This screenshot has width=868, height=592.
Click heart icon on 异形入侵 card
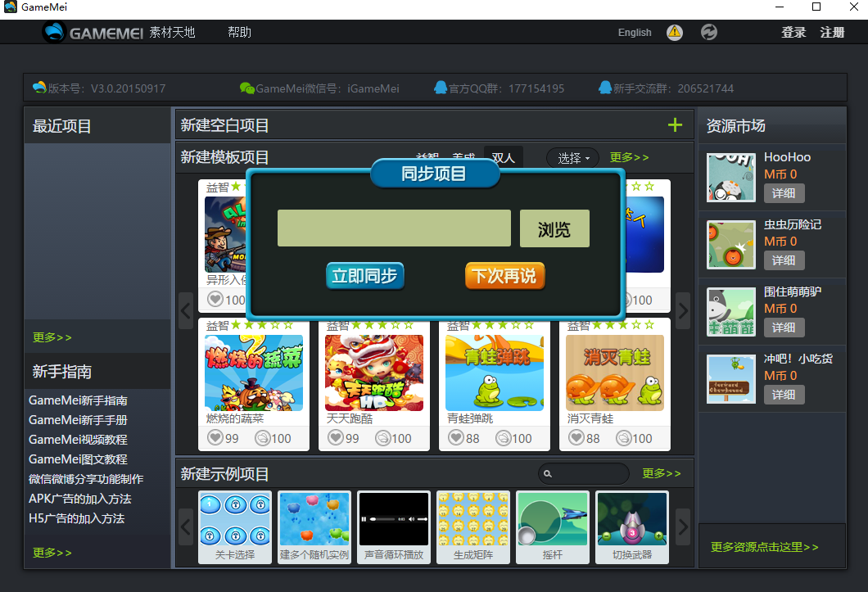pyautogui.click(x=215, y=300)
